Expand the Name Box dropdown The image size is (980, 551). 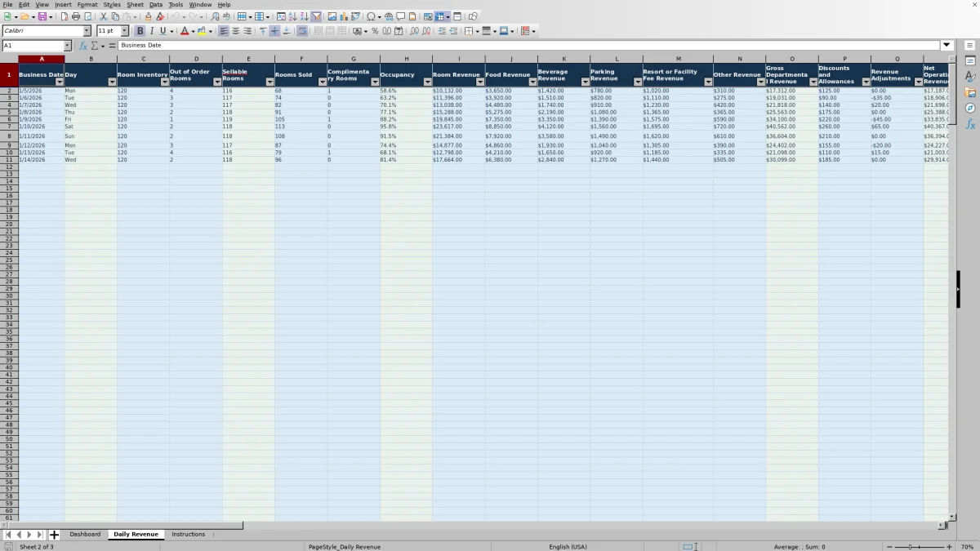tap(67, 46)
